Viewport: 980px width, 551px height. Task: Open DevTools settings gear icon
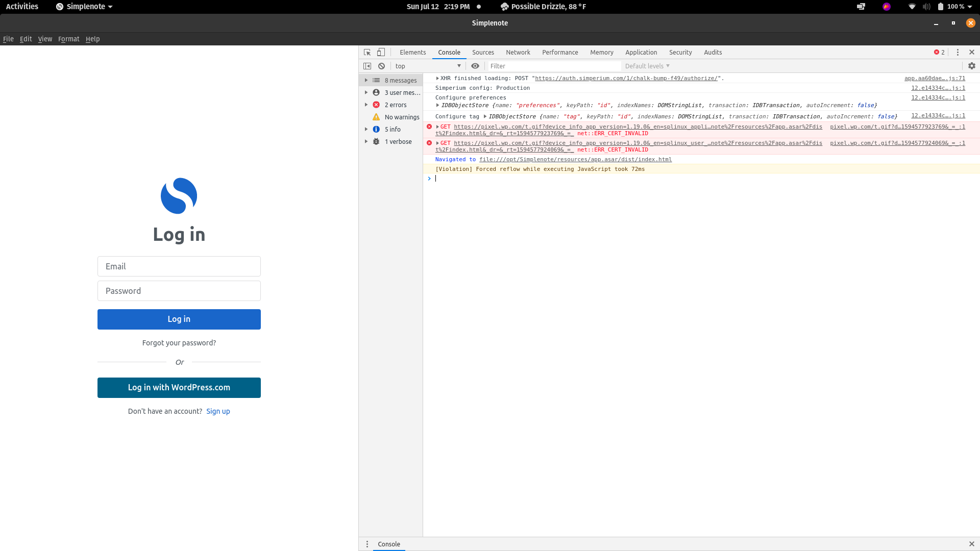971,66
